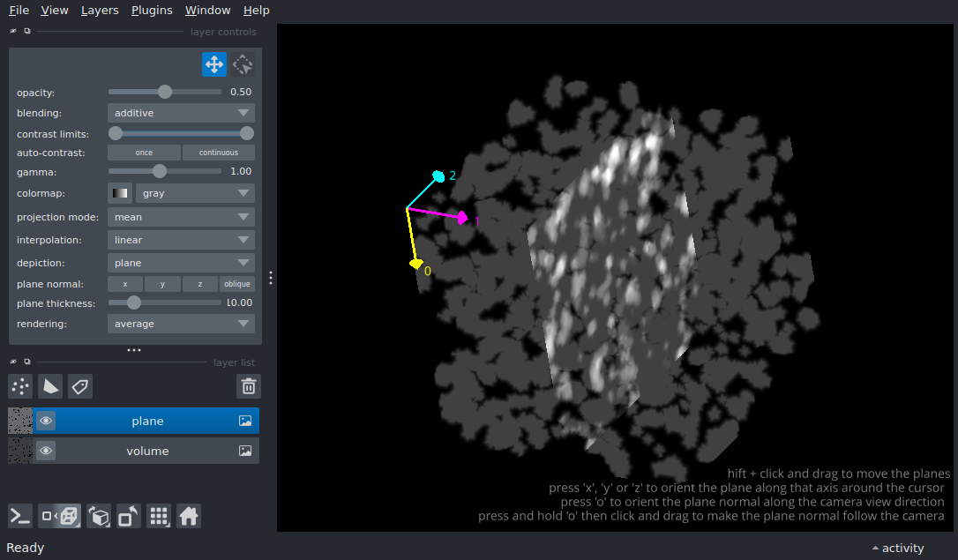958x560 pixels.
Task: Create a new labels layer
Action: click(x=80, y=386)
